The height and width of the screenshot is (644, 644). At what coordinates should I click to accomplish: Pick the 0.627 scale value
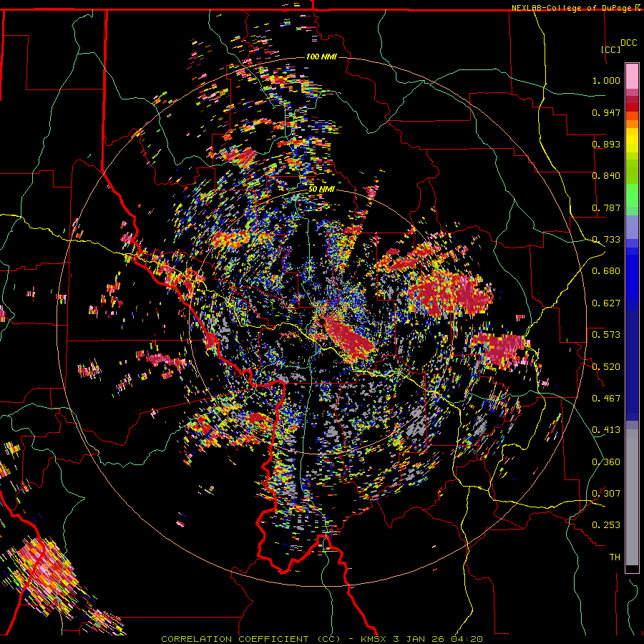pyautogui.click(x=606, y=303)
